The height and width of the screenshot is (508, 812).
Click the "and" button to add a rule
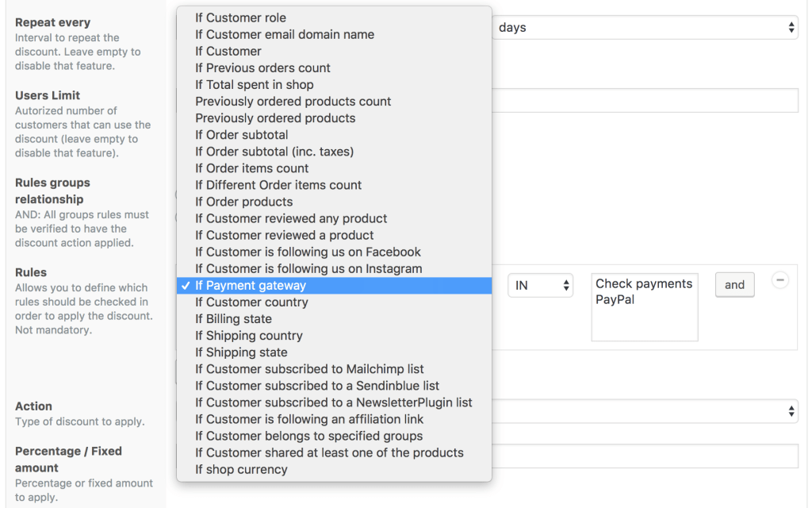(x=734, y=284)
